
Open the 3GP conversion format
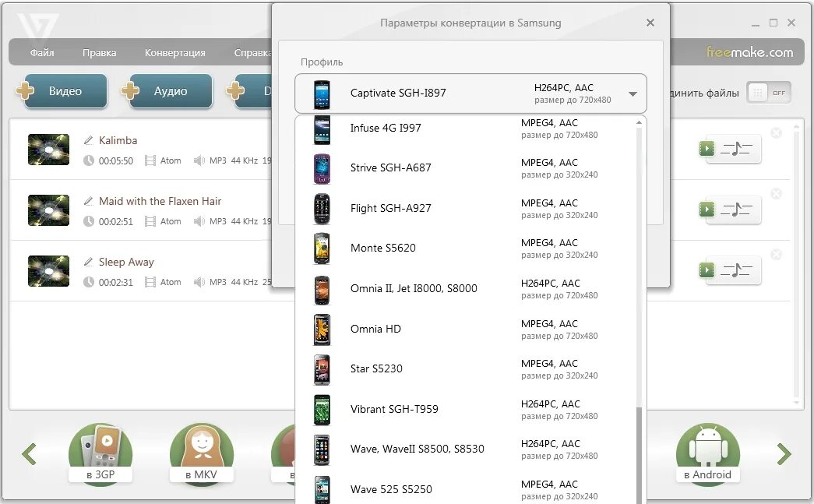tap(100, 453)
